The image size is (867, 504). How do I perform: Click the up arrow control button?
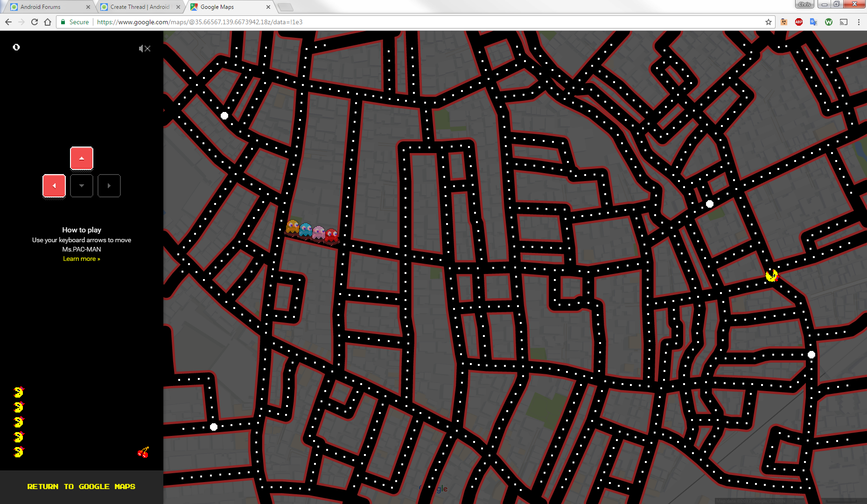[82, 158]
